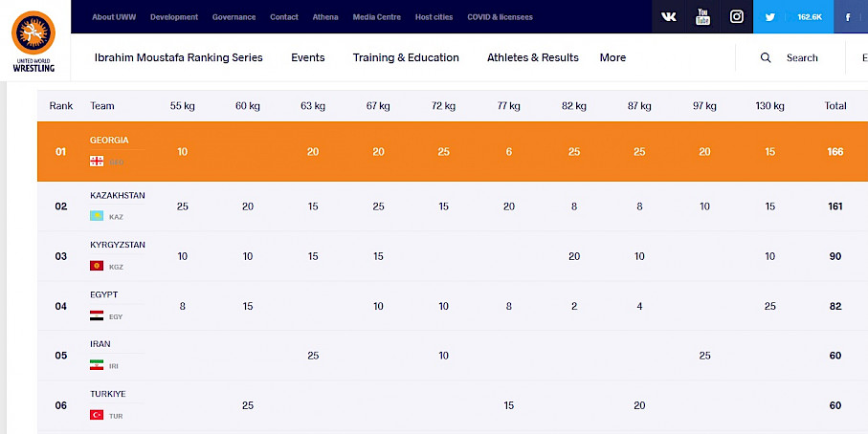868x434 pixels.
Task: Open the YouTube channel icon
Action: [703, 16]
